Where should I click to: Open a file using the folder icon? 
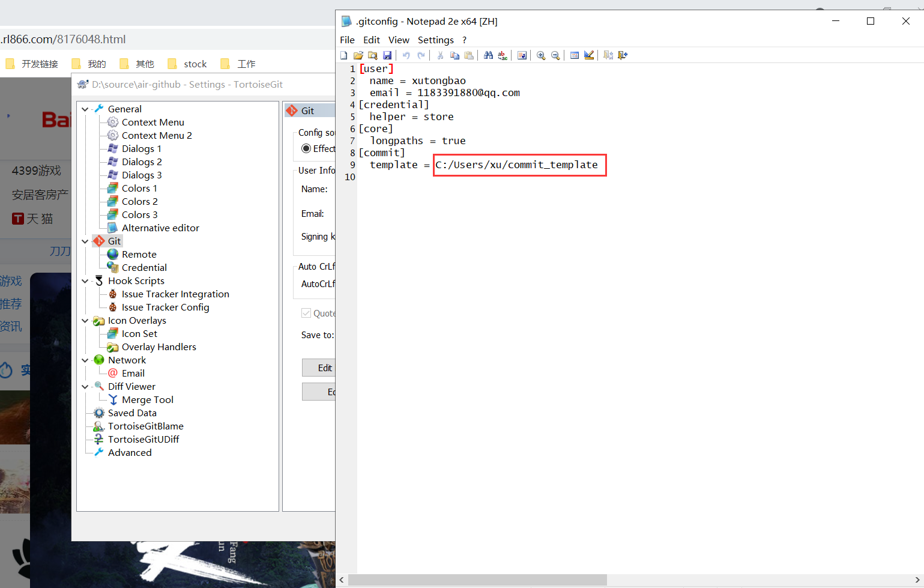358,55
